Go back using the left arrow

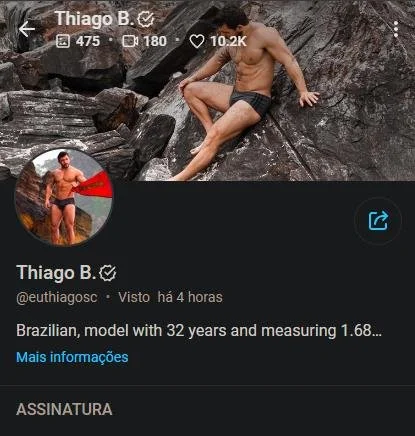(27, 29)
